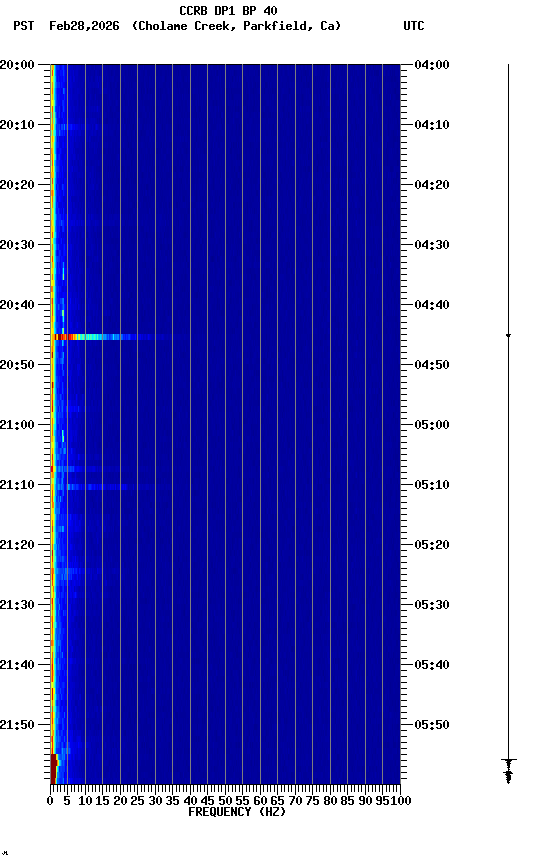Click the '20:20' PST time label
The height and width of the screenshot is (864, 552).
point(17,185)
